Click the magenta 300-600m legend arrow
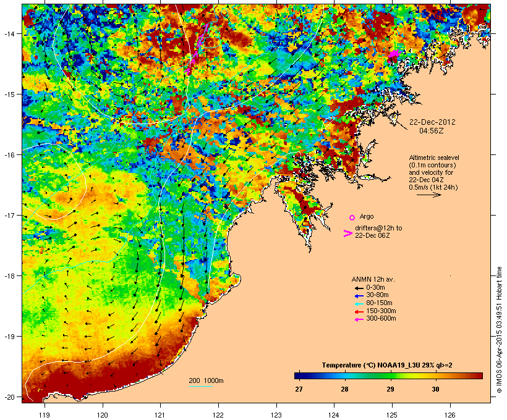Viewport: 507px width, 420px height. point(359,319)
